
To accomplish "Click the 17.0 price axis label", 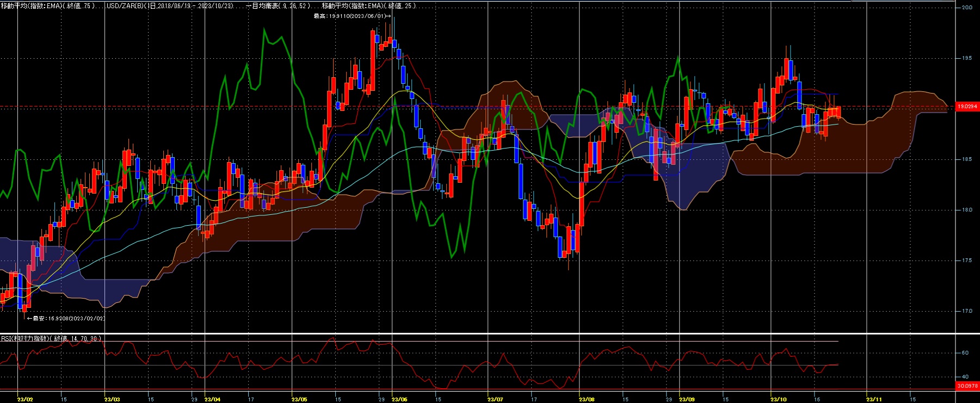I will point(967,311).
